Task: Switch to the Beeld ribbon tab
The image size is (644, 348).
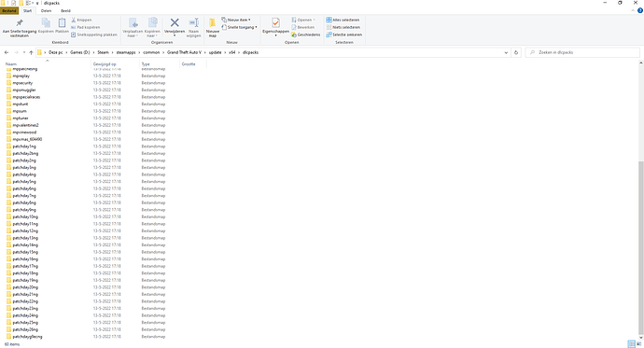Action: 65,10
